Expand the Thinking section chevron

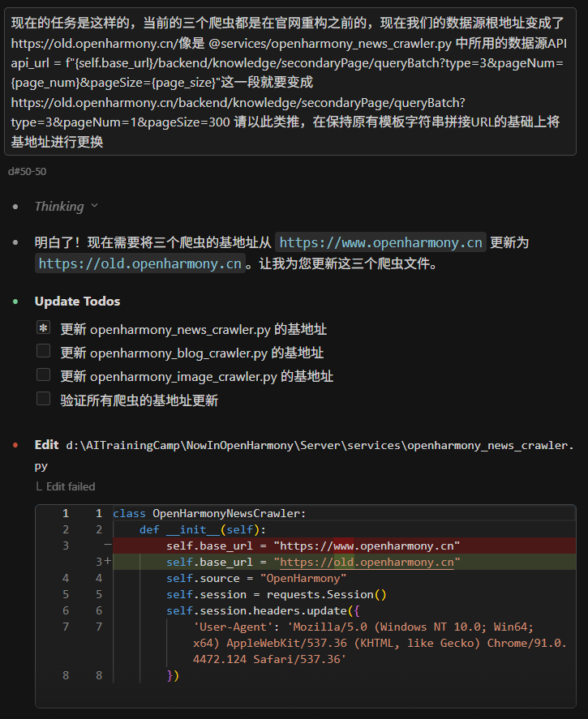[x=95, y=207]
